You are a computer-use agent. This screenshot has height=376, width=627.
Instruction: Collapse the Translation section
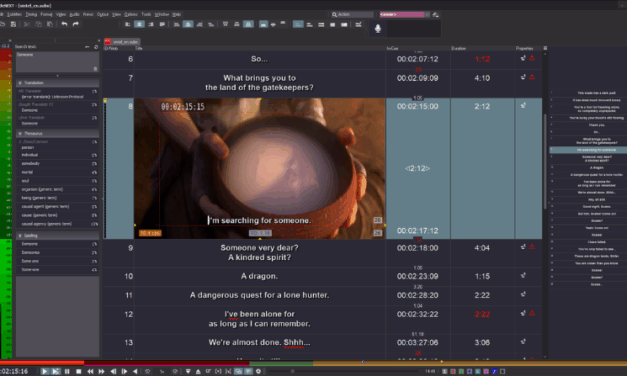point(20,83)
